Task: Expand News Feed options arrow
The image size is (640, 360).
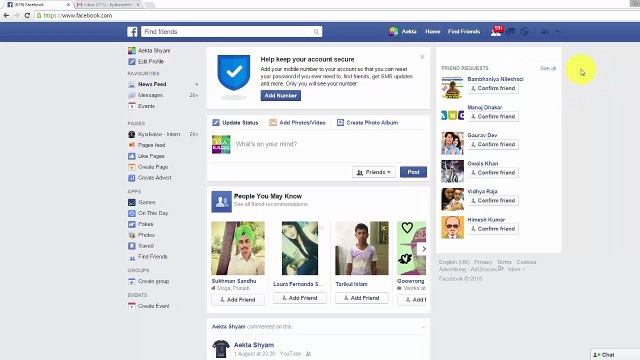Action: [x=197, y=84]
